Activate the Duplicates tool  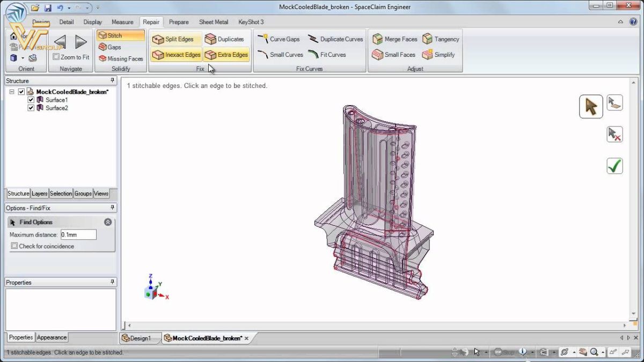225,39
